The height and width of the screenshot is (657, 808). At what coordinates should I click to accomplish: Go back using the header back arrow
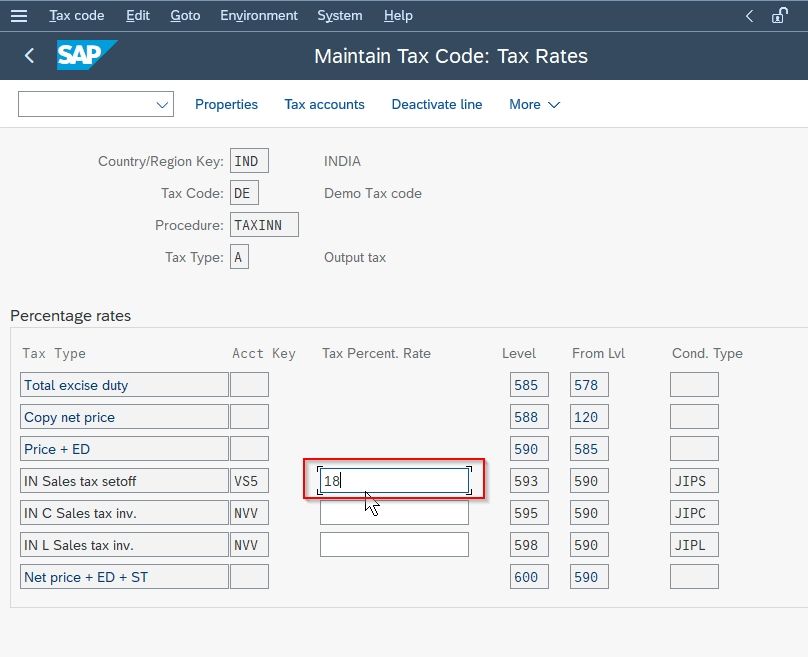coord(29,56)
